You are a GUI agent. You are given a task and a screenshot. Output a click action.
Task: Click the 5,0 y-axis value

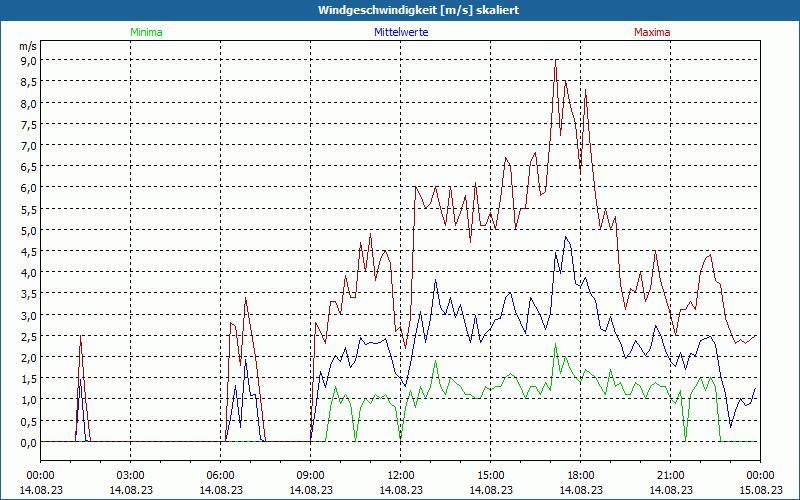(29, 231)
